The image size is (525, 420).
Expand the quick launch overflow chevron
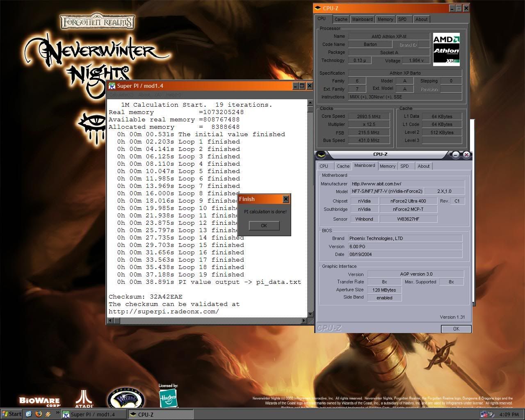(57, 412)
